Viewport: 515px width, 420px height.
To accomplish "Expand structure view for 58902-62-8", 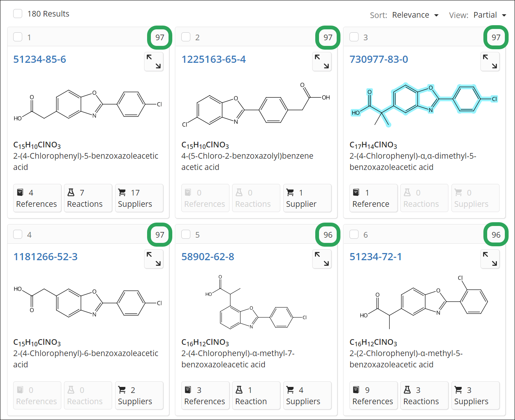I will point(322,259).
